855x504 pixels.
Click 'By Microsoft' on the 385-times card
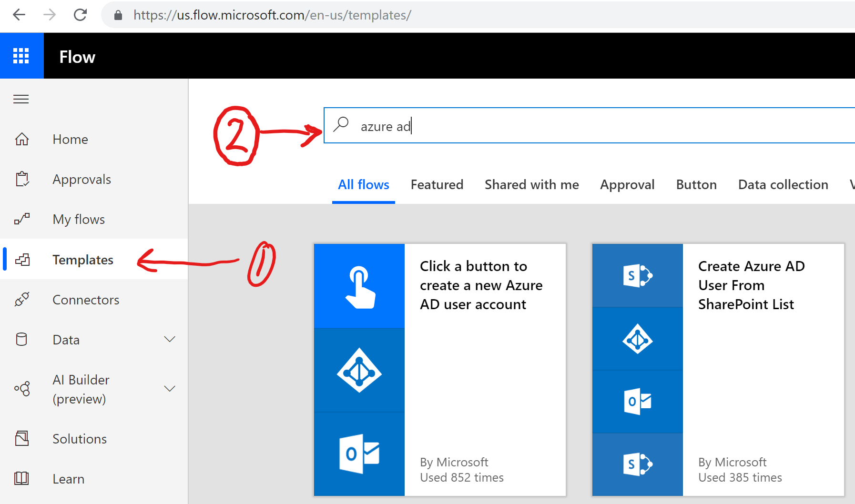click(732, 463)
